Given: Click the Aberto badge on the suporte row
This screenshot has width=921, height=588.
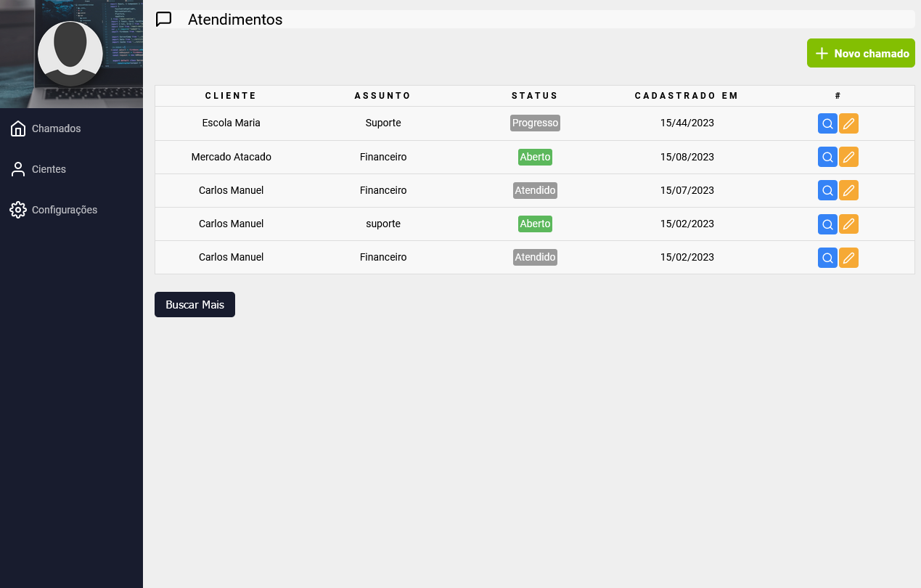Looking at the screenshot, I should (x=535, y=224).
